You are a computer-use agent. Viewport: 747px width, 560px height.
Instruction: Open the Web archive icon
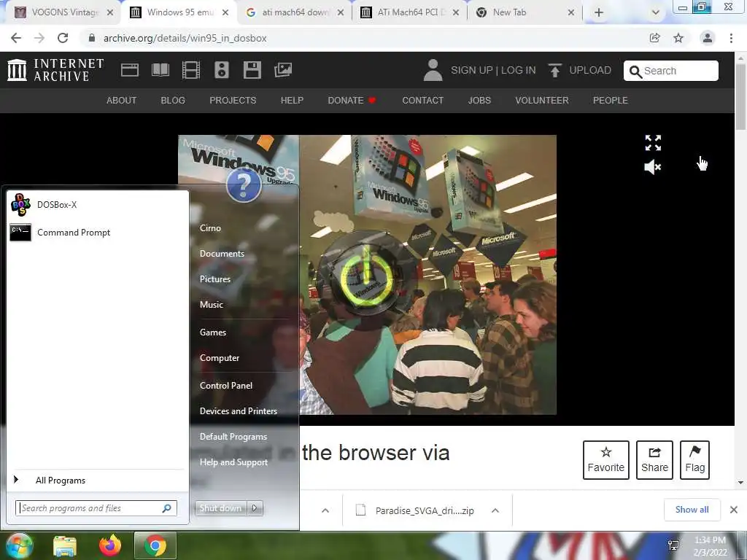coord(130,71)
